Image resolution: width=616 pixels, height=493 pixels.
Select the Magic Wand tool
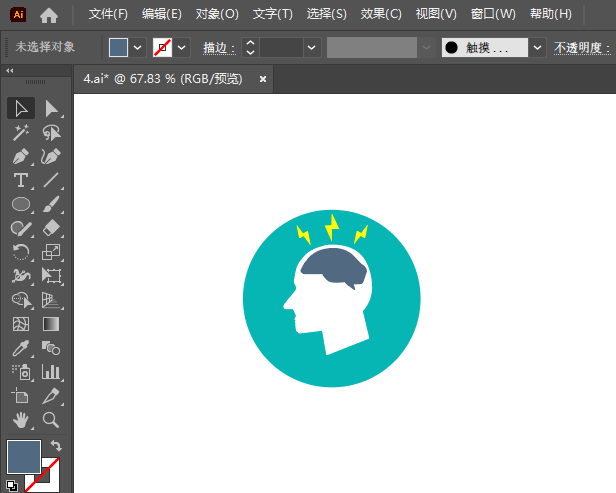[21, 132]
